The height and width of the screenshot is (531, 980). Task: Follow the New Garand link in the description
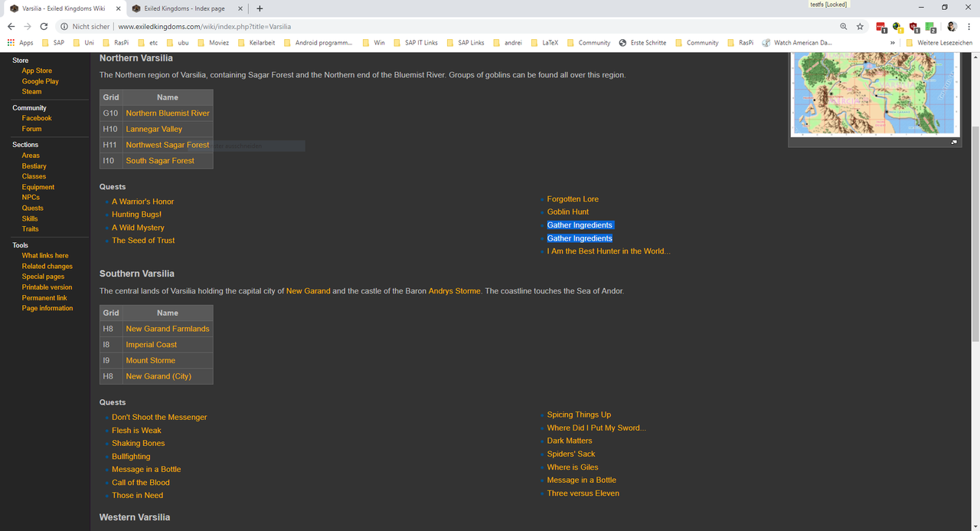309,291
